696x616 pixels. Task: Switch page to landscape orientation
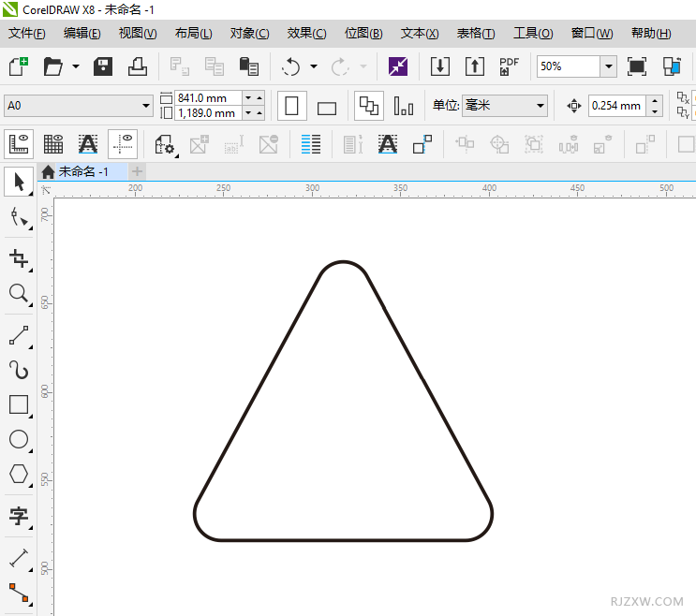click(327, 107)
